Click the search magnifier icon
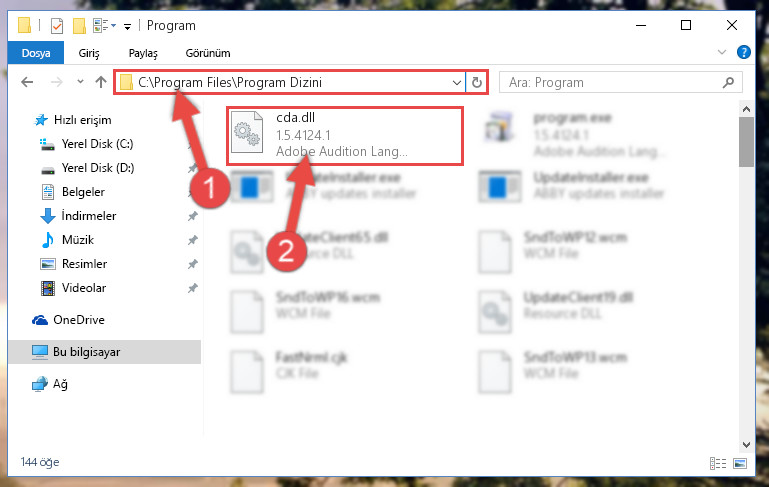769x487 pixels. point(728,82)
